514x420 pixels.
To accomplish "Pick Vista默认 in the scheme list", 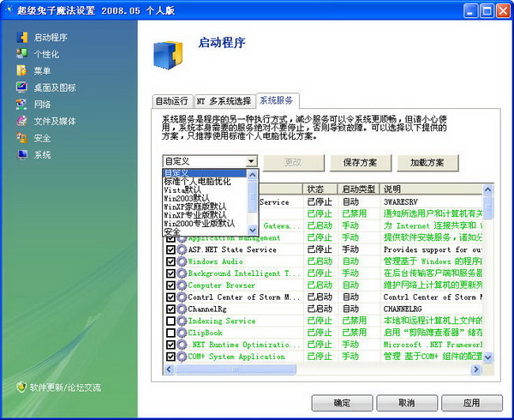I will tap(182, 190).
